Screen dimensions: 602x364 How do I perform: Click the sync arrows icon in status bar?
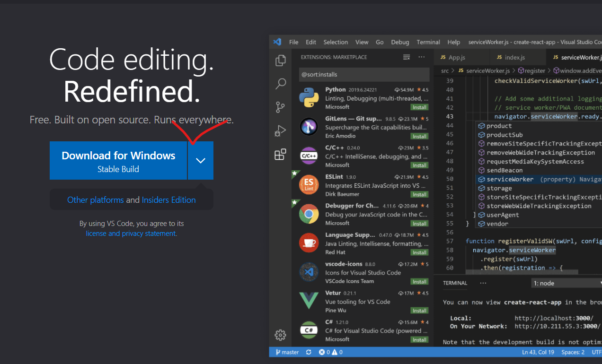coord(309,352)
